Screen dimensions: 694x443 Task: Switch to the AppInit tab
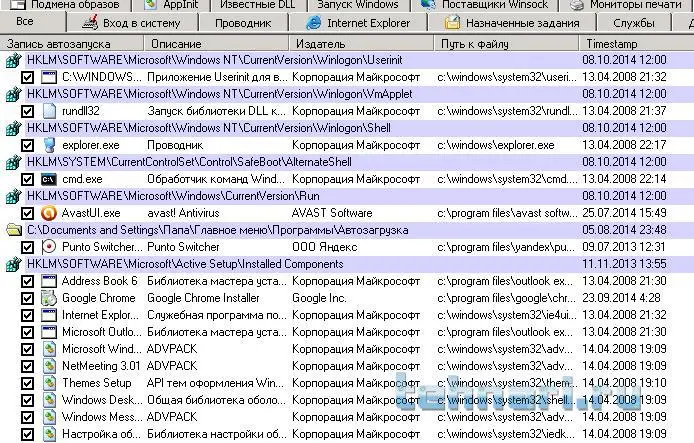[171, 5]
